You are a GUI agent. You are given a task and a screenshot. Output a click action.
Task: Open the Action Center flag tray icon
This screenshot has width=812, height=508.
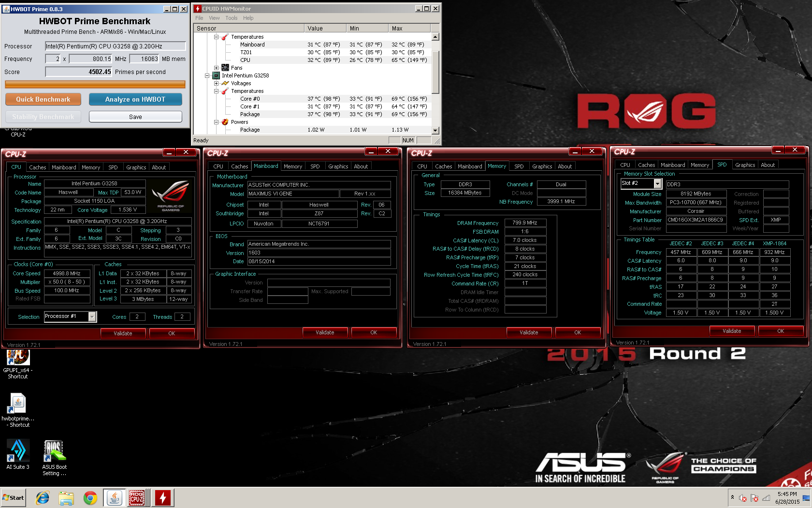tap(754, 498)
